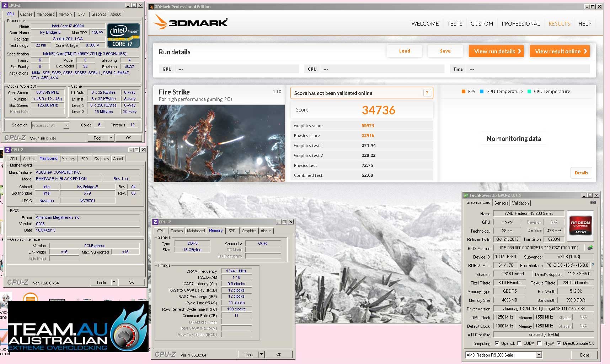This screenshot has width=610, height=364.
Task: Click the Radeon Graphics AMD logo in GPU-Z
Action: (x=580, y=225)
